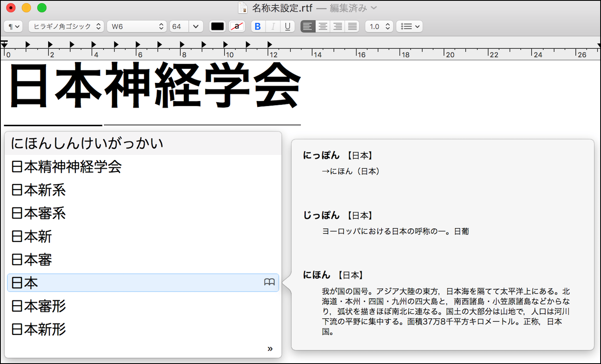The width and height of the screenshot is (601, 364).
Task: Open the list bullets style dropdown
Action: pyautogui.click(x=409, y=26)
